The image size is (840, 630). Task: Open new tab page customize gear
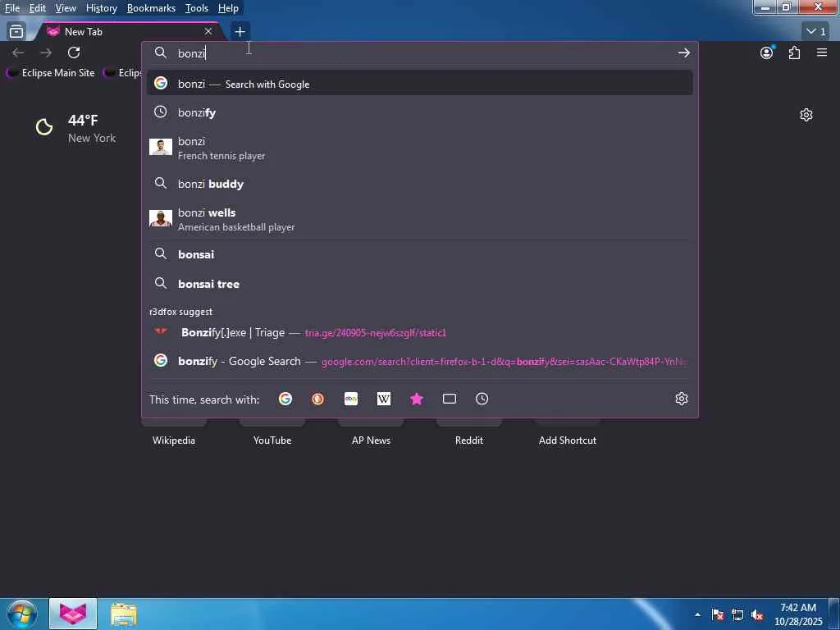point(806,115)
